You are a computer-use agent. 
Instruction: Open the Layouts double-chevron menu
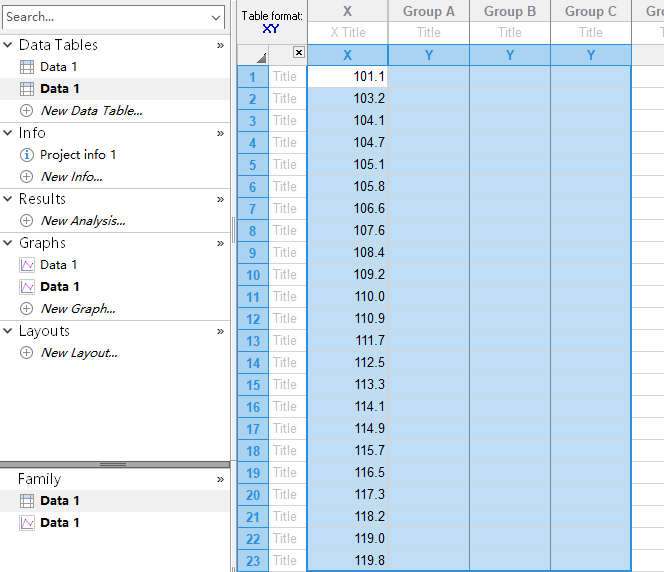click(220, 332)
